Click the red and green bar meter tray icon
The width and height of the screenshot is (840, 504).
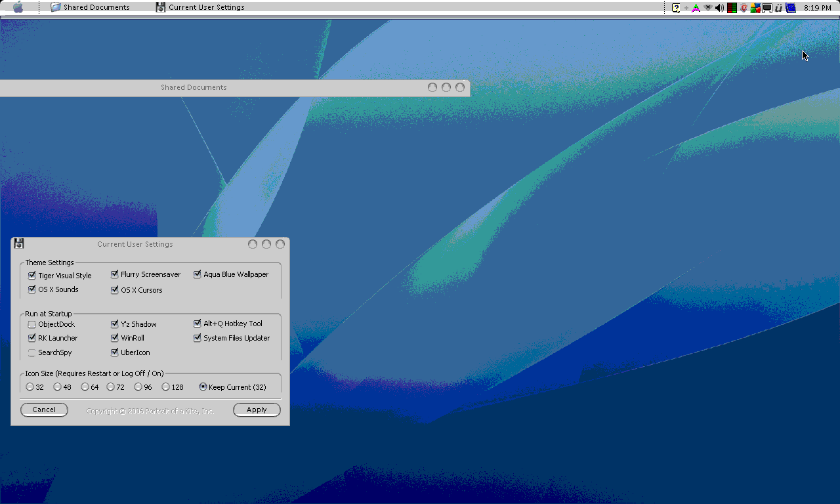[x=732, y=8]
